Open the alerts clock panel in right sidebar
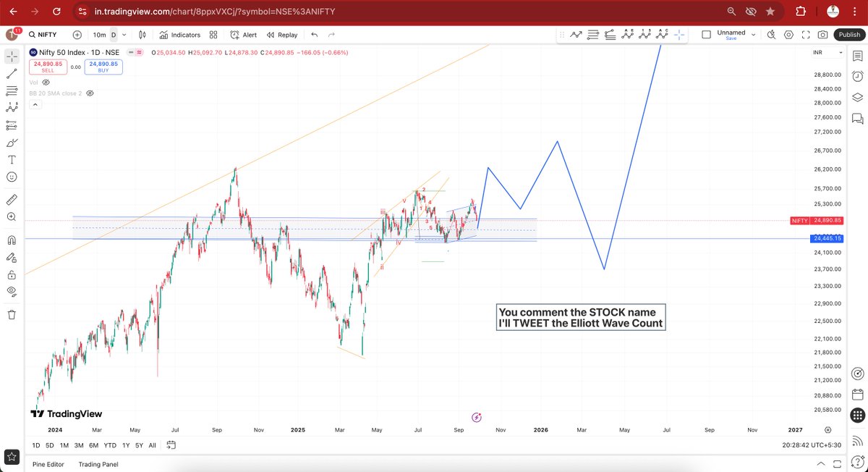Screen dimensions: 868x472 857,76
